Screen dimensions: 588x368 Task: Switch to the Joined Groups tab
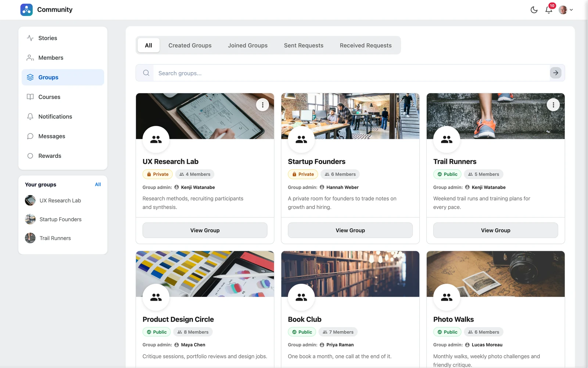248,45
